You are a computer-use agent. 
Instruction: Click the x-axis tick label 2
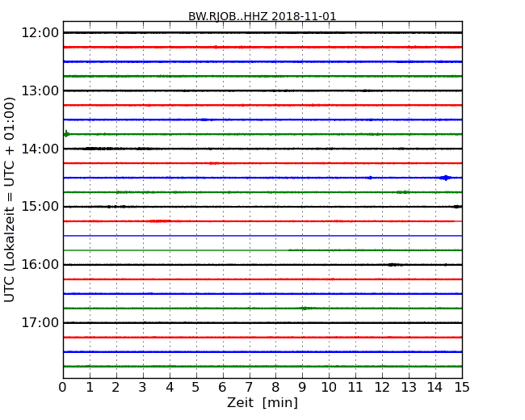[x=115, y=388]
